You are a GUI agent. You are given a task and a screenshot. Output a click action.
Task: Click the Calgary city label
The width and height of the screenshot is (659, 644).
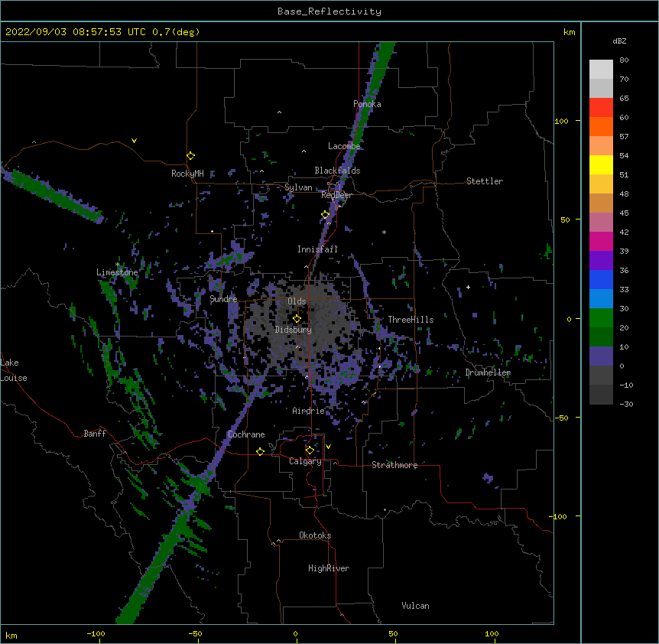(305, 461)
